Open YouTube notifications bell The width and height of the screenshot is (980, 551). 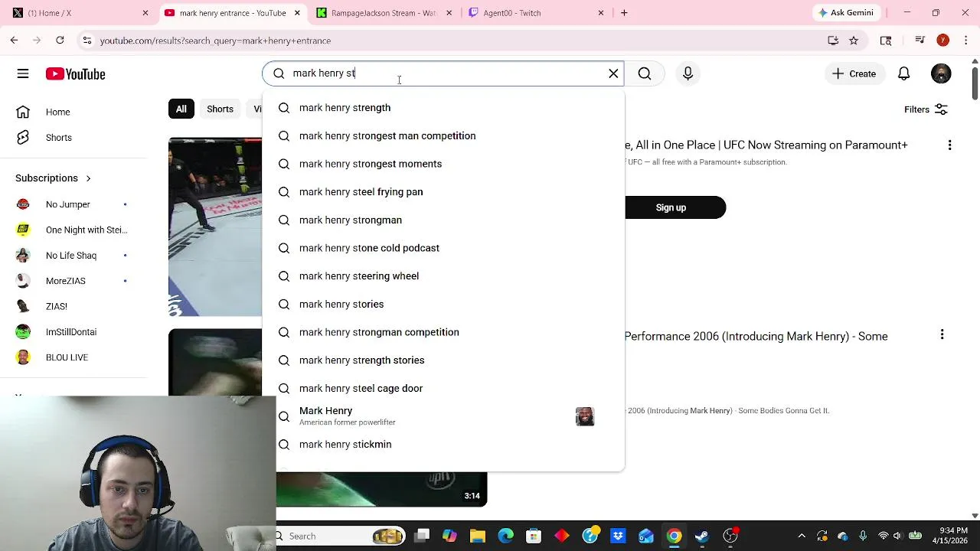[x=903, y=73]
